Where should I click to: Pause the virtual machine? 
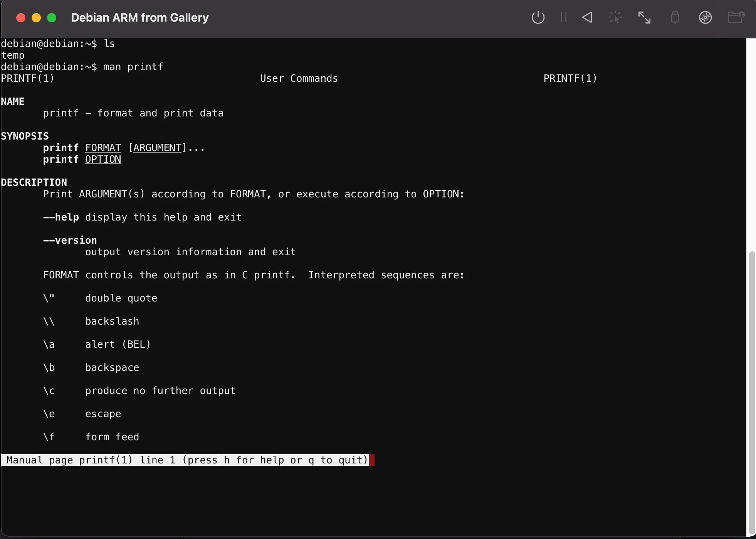click(563, 17)
